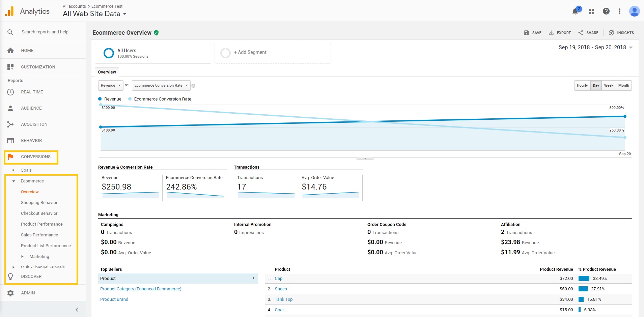Collapse the left sidebar with the chevron
This screenshot has height=317, width=644.
coord(77,310)
